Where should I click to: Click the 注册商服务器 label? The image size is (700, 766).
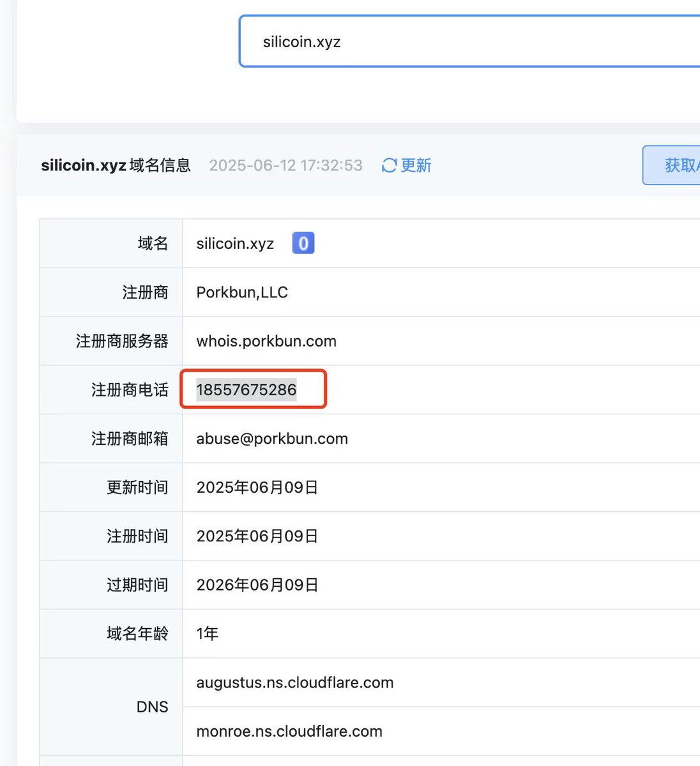click(x=122, y=341)
